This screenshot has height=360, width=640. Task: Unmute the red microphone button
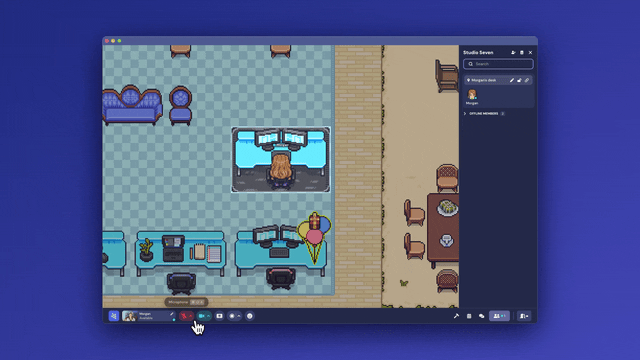[184, 316]
